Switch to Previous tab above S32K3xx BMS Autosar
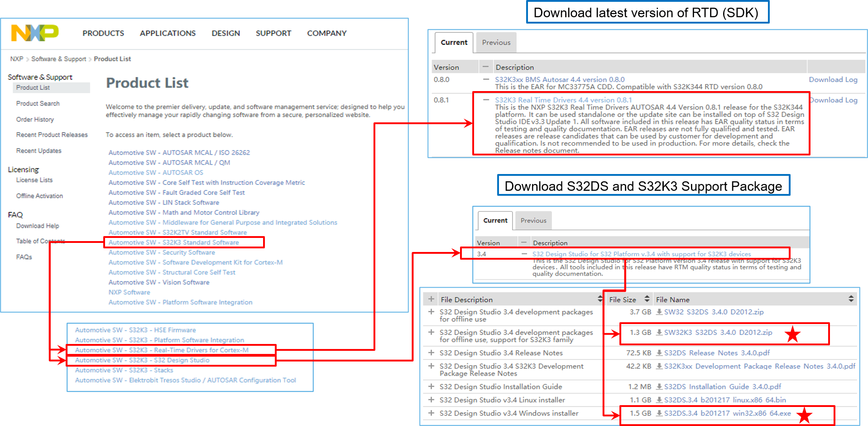 tap(496, 43)
